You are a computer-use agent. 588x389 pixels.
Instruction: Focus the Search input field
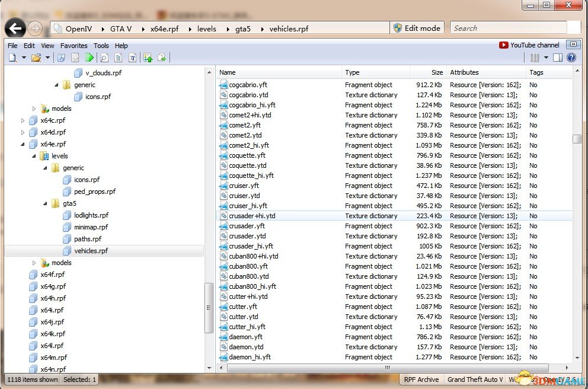[508, 28]
